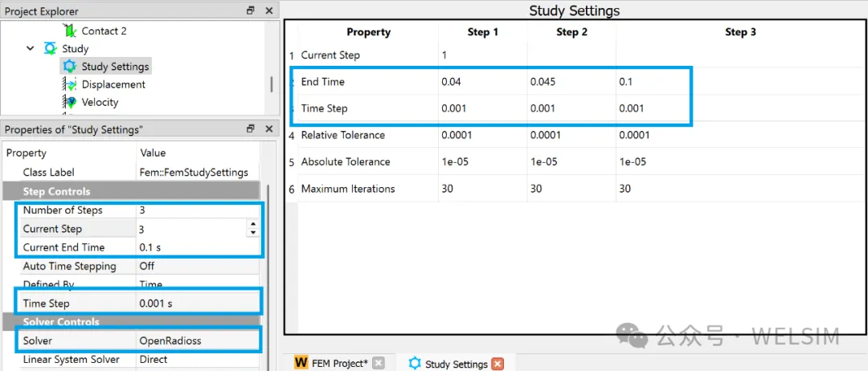
Task: Close the Properties of Study Settings panel
Action: tap(269, 128)
